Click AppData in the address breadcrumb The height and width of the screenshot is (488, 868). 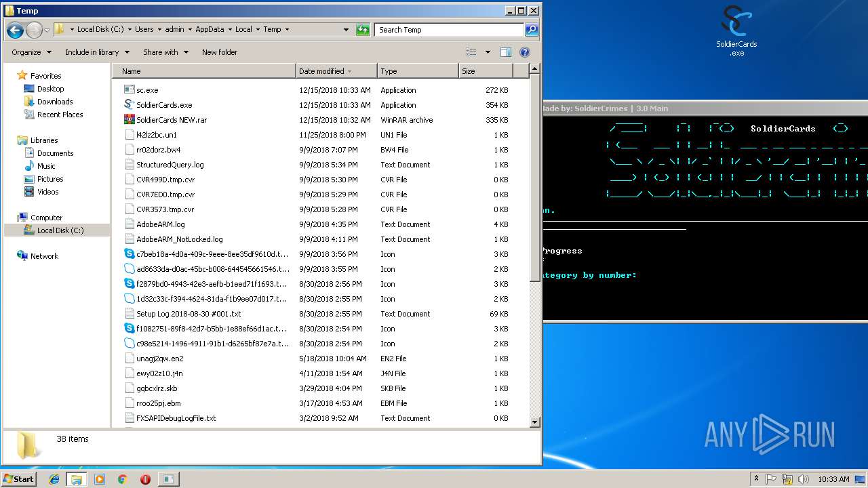210,29
